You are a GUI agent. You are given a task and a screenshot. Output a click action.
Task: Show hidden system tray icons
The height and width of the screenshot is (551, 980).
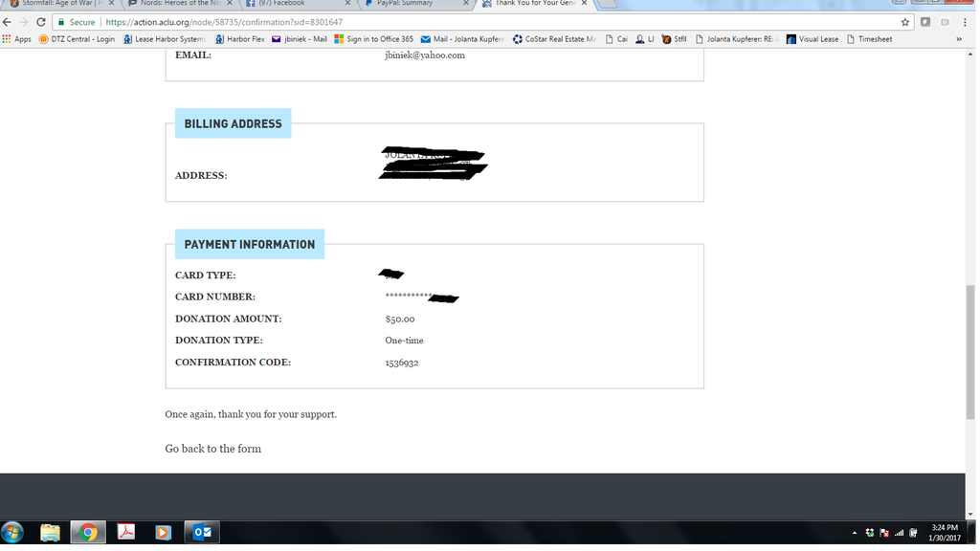[855, 533]
